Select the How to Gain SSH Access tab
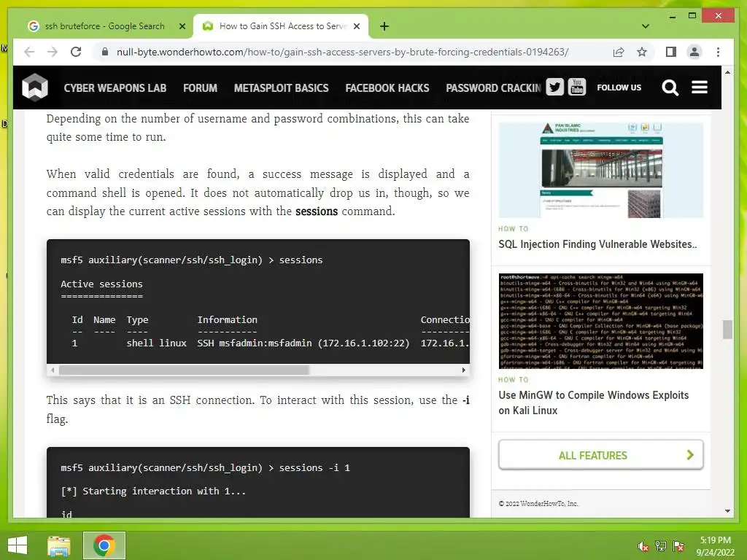The width and height of the screenshot is (747, 560). click(x=281, y=26)
